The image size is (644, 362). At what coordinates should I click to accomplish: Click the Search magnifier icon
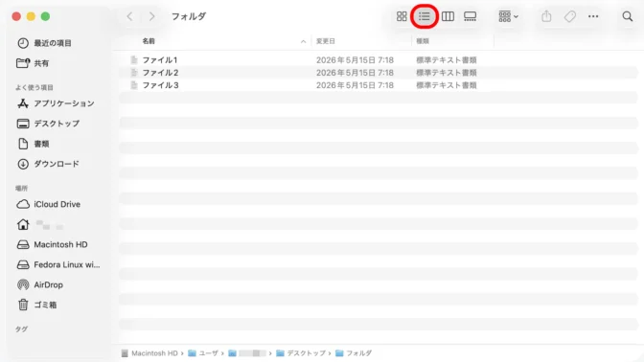(627, 16)
